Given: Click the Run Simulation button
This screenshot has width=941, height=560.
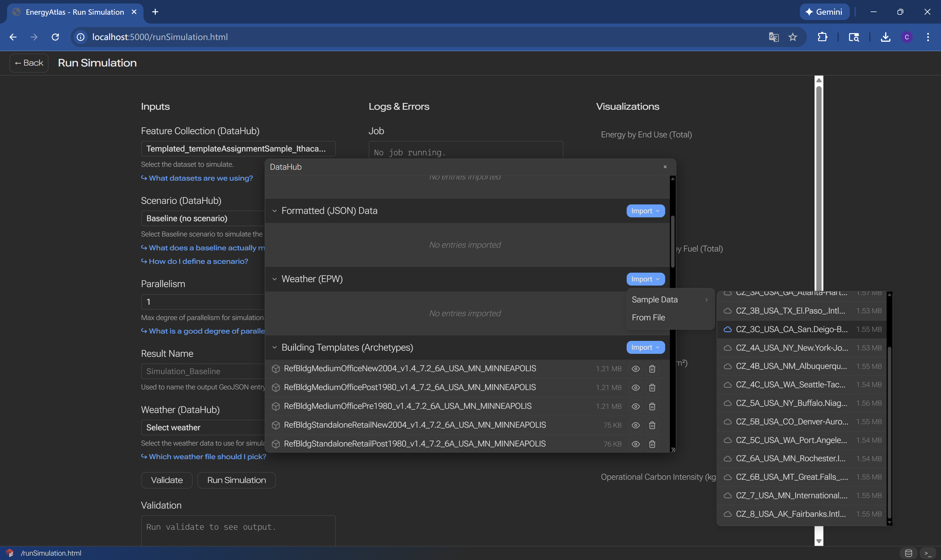Looking at the screenshot, I should (x=236, y=480).
